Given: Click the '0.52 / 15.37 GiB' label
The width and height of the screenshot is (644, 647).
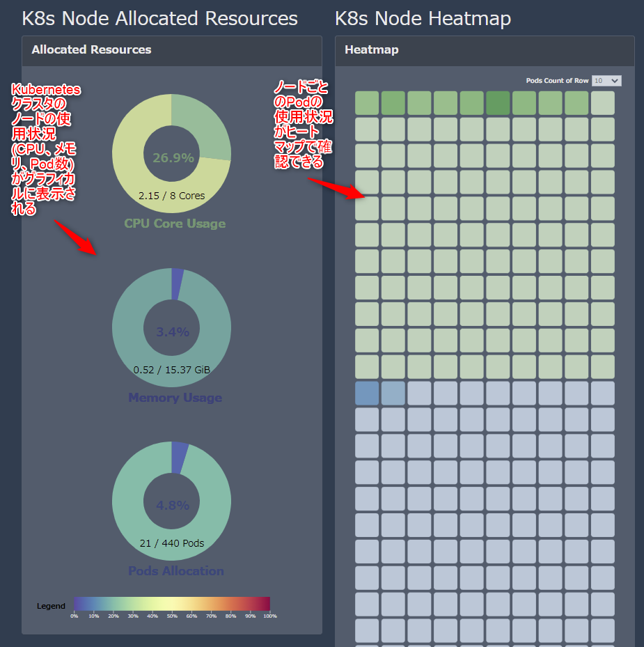Looking at the screenshot, I should pyautogui.click(x=172, y=370).
